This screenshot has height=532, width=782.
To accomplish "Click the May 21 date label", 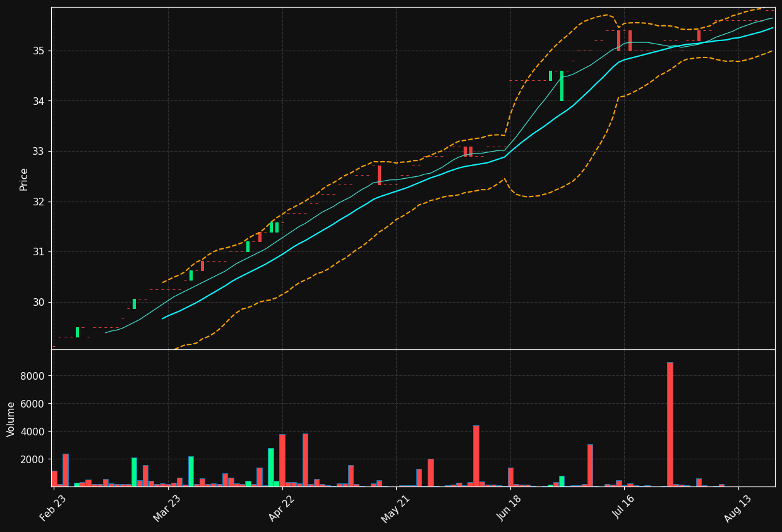I will (395, 508).
